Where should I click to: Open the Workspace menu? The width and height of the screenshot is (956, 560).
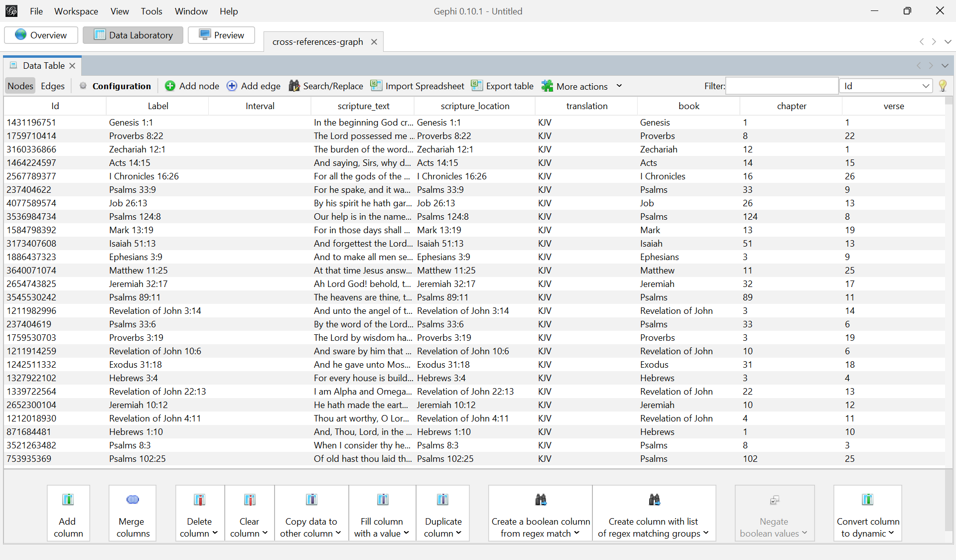pyautogui.click(x=76, y=11)
